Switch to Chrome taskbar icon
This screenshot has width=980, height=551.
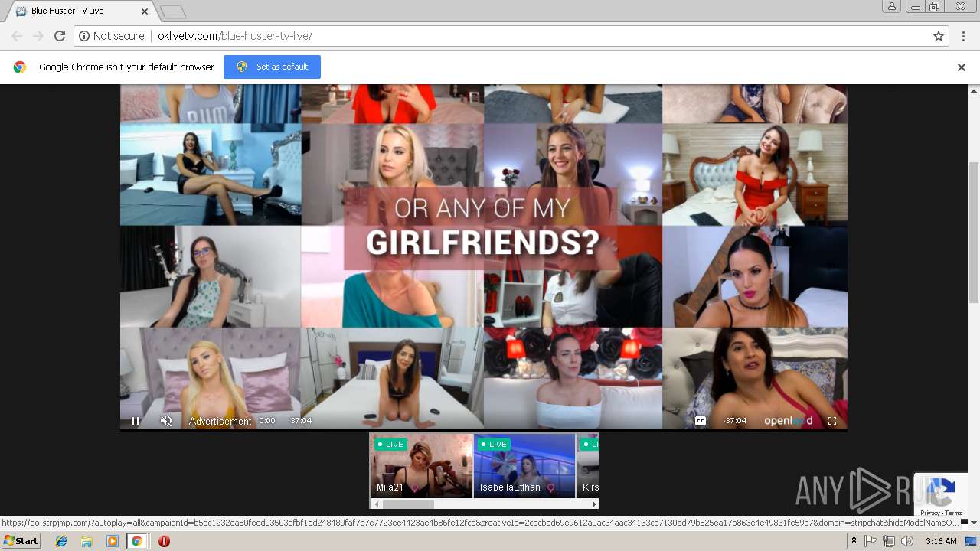[137, 541]
